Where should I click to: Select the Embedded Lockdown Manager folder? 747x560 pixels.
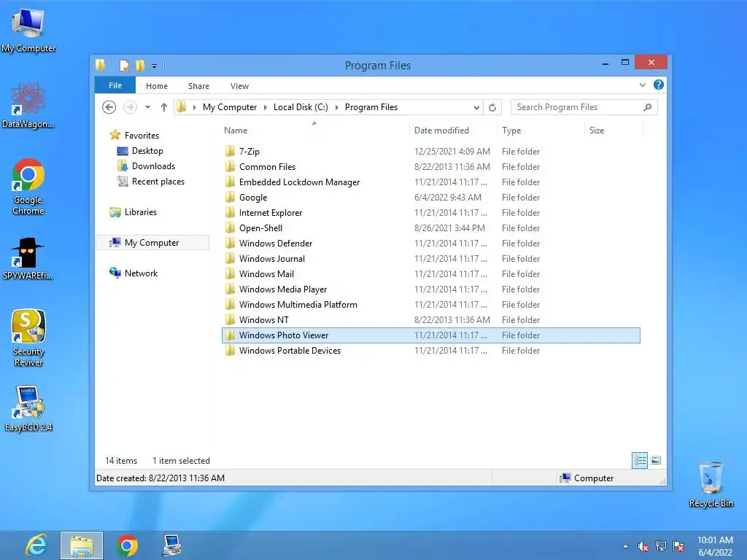tap(430, 182)
